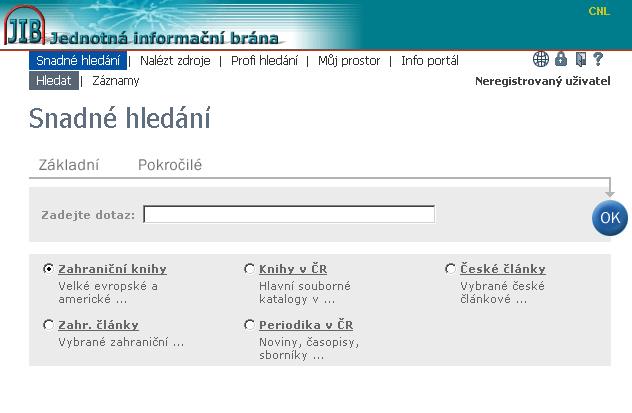Switch to the Základní tab
632x413 pixels.
[69, 165]
